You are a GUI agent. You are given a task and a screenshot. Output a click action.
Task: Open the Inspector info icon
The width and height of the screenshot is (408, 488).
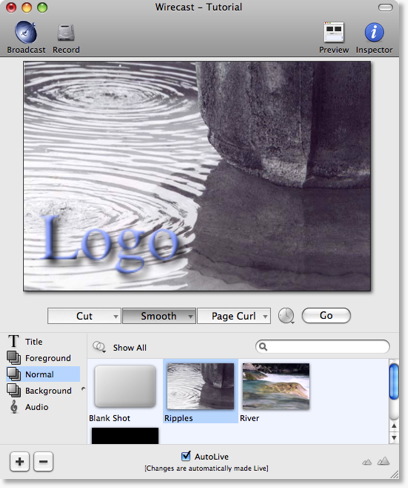click(x=374, y=32)
